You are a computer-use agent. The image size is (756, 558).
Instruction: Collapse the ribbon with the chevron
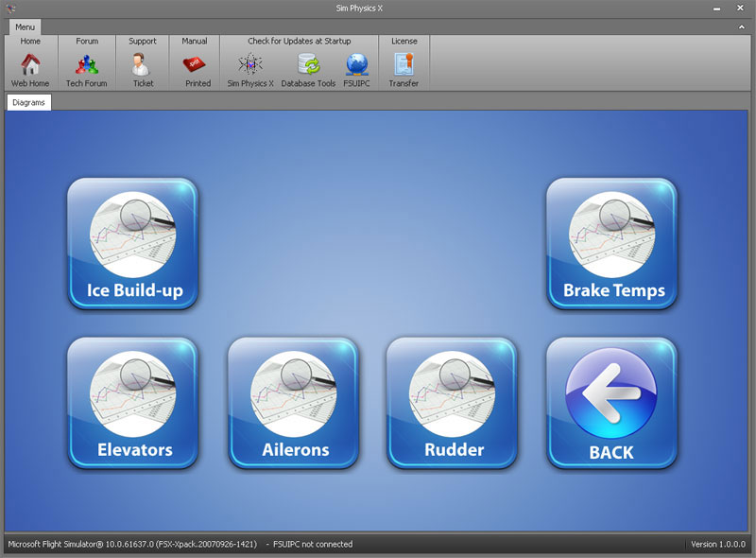(x=742, y=27)
